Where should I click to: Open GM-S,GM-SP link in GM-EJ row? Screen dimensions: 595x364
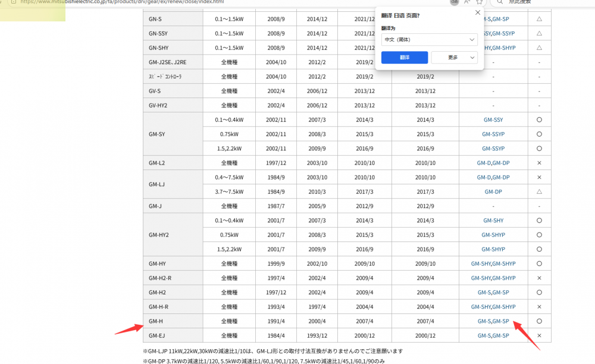pyautogui.click(x=493, y=336)
